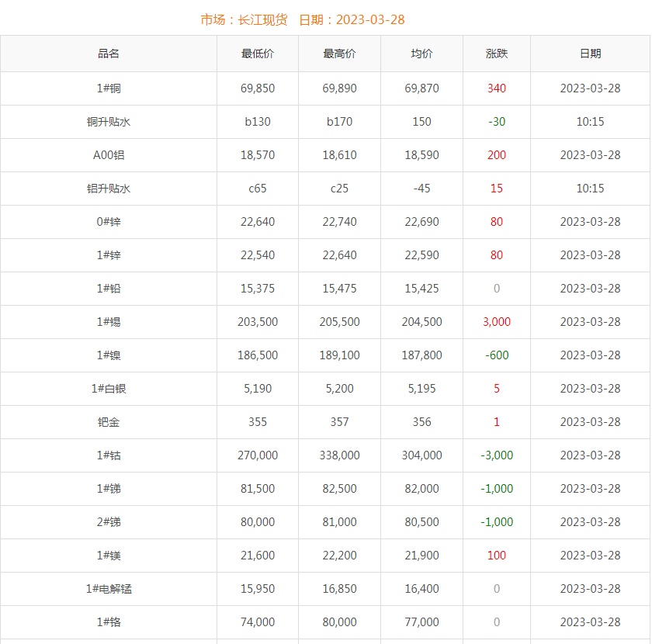
Task: Click the 1#锡 product name
Action: pyautogui.click(x=109, y=322)
